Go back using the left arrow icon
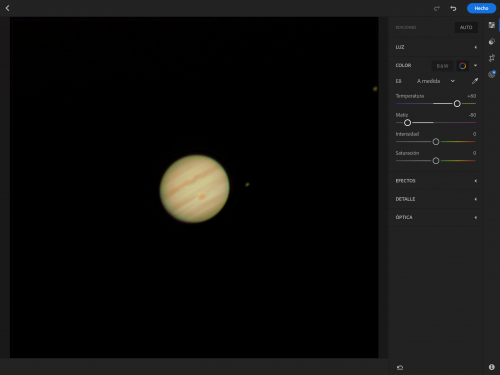This screenshot has width=500, height=375. (7, 8)
